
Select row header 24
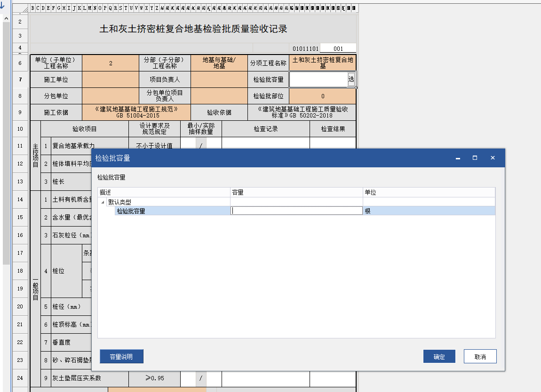[20, 378]
